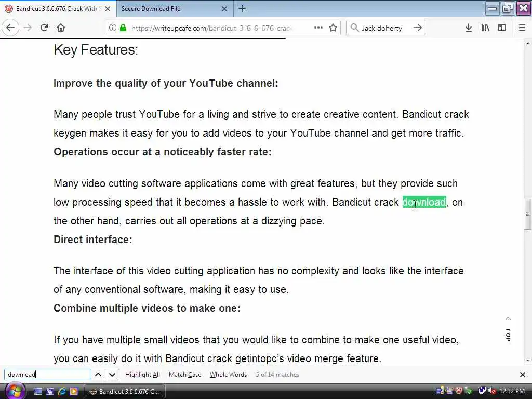Click the Bandicut 3.6.6.676 taskbar button

click(x=124, y=392)
